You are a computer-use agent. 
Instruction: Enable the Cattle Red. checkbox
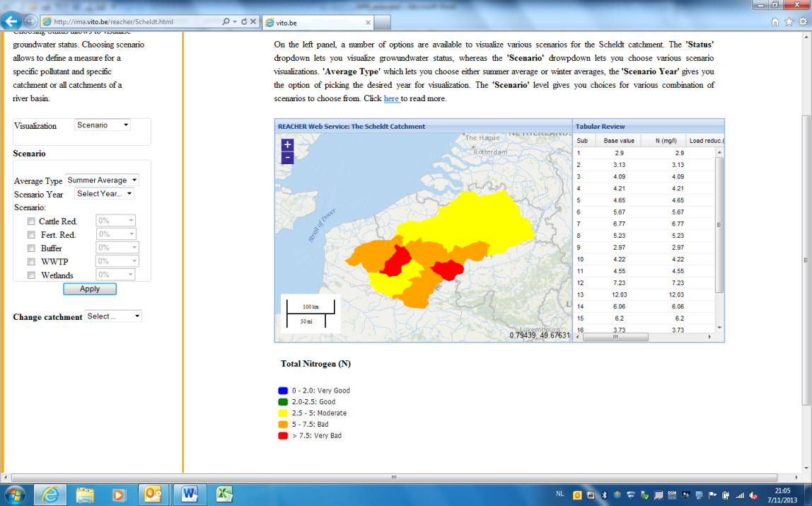tap(31, 222)
